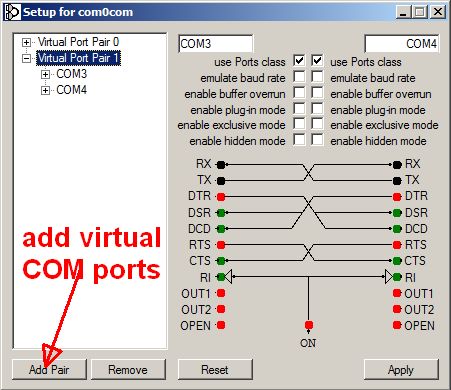Click the COM3 DSR pin indicator

(x=221, y=213)
